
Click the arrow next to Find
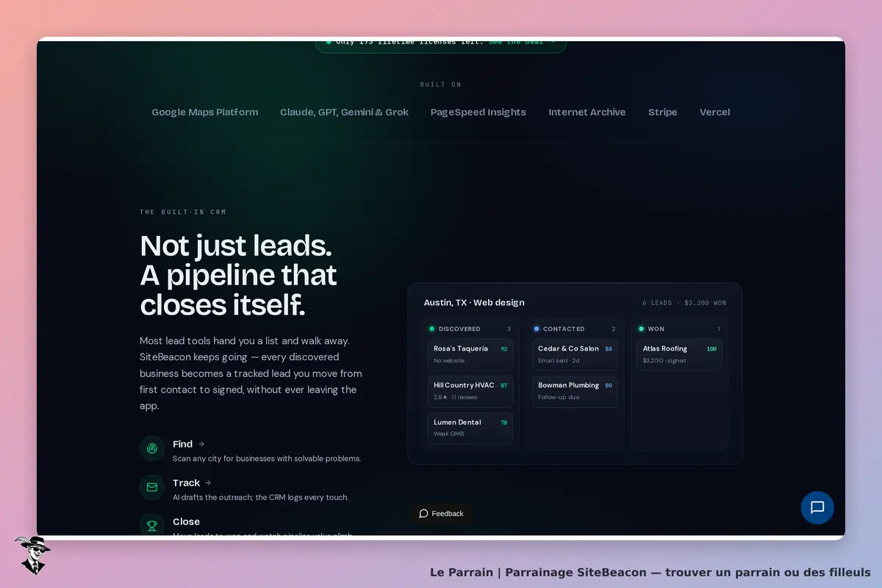tap(201, 444)
